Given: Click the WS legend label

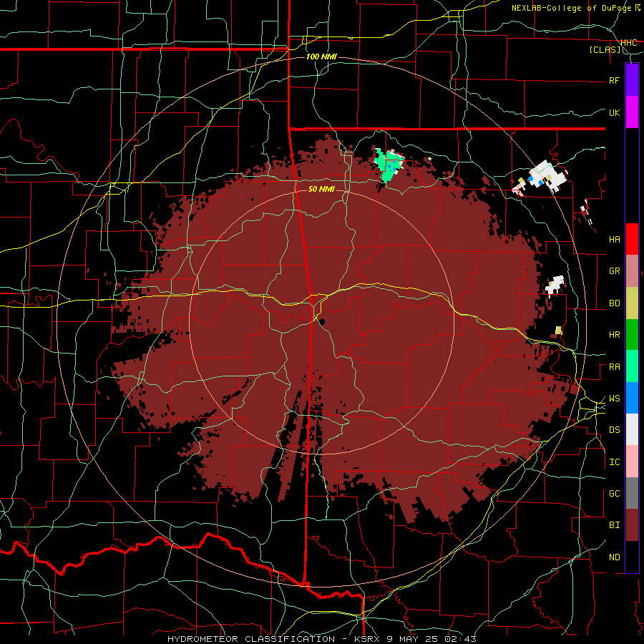Looking at the screenshot, I should coord(614,399).
